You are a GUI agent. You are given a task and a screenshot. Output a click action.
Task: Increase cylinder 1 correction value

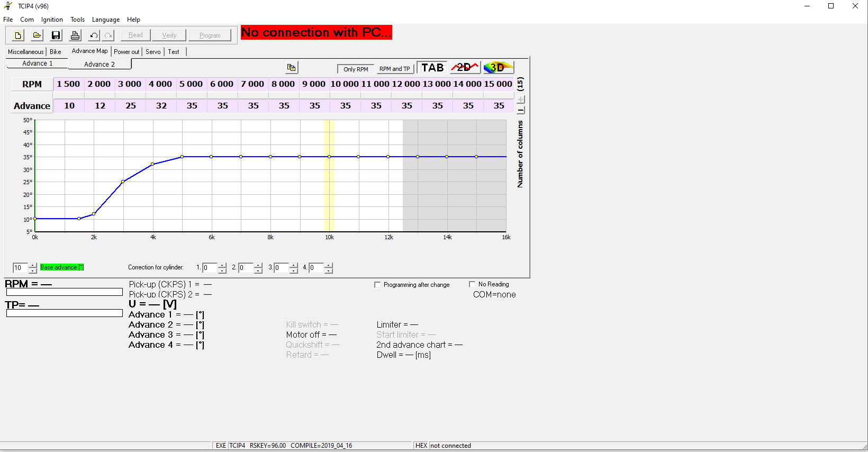pos(222,265)
